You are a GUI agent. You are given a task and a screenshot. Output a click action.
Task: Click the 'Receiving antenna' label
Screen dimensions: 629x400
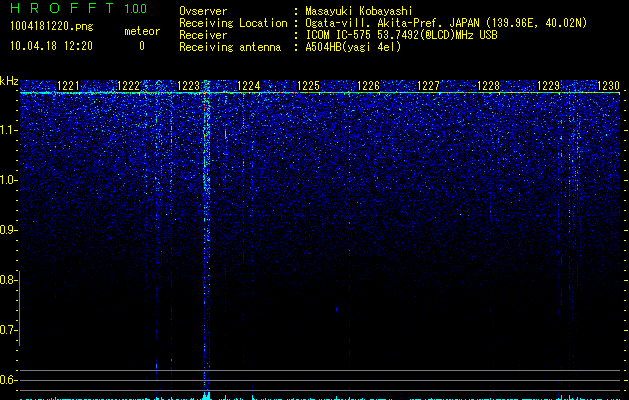coord(230,47)
